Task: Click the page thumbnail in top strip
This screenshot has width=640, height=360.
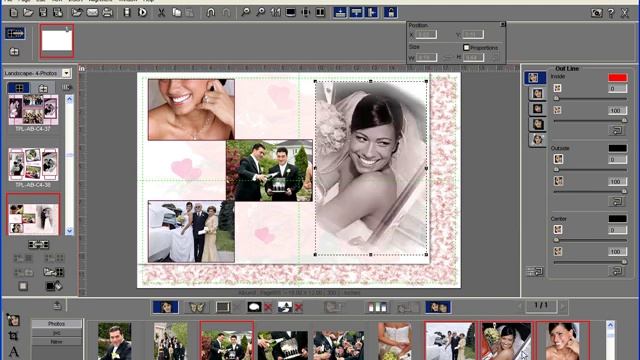Action: 57,40
